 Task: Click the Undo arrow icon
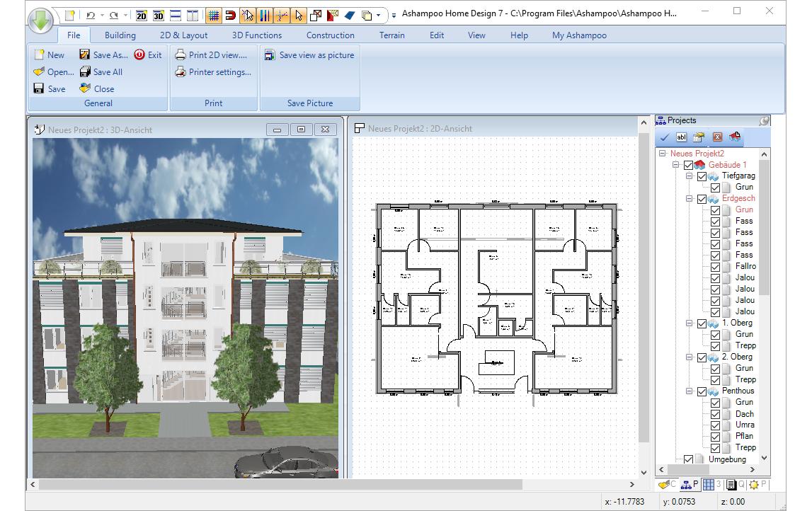coord(90,15)
